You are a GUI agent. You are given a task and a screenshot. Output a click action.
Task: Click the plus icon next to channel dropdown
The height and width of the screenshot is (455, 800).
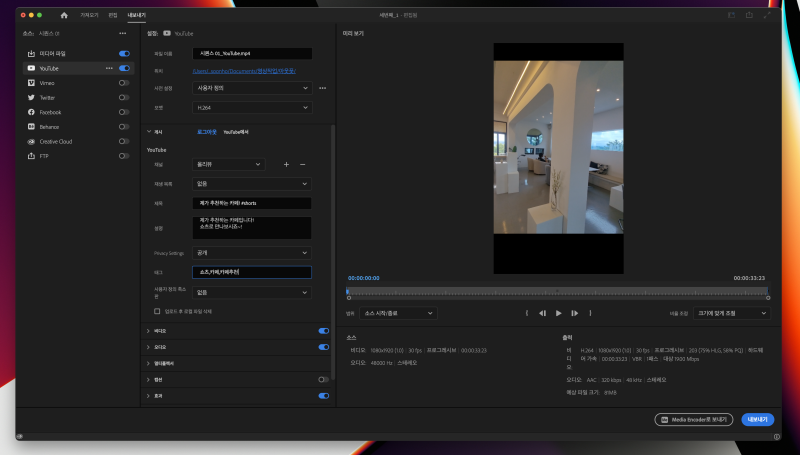coord(286,164)
